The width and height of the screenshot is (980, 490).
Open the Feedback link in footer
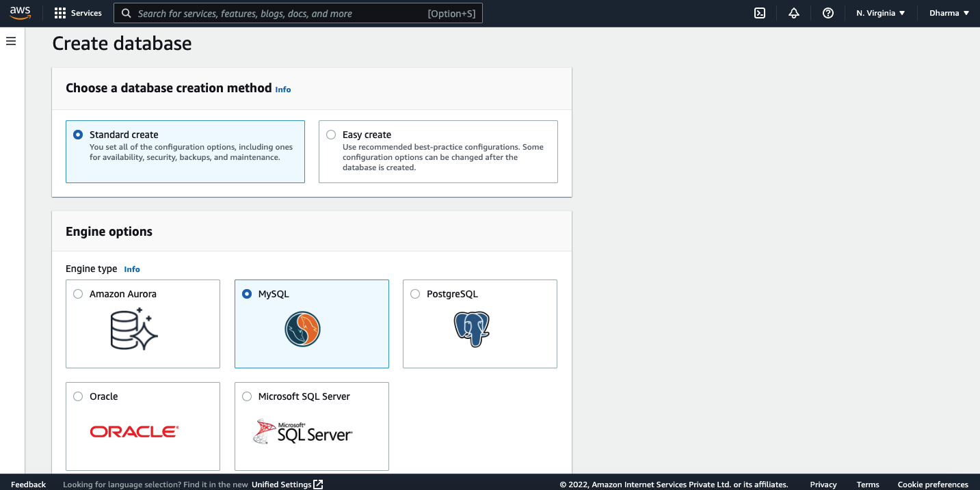click(29, 485)
